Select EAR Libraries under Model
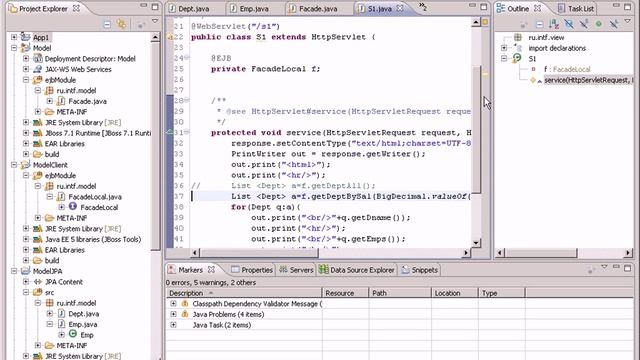The image size is (640, 360). pos(64,144)
